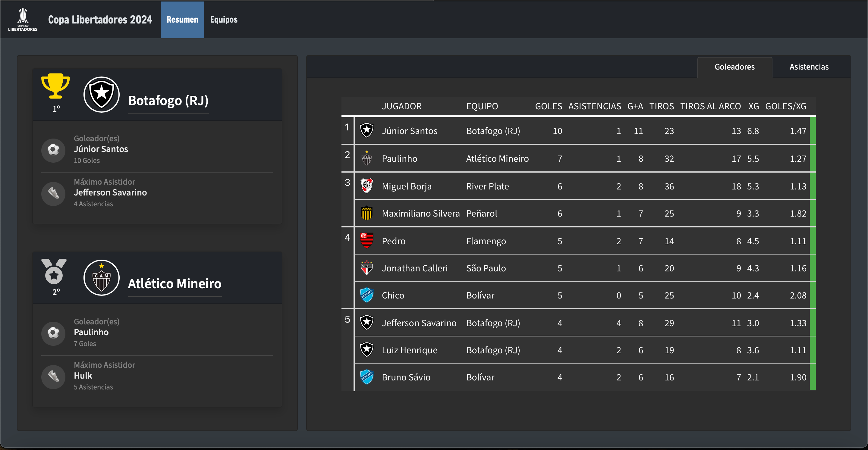This screenshot has height=450, width=868.
Task: Click the Atlético Mineiro crest in runner-up card
Action: (102, 278)
